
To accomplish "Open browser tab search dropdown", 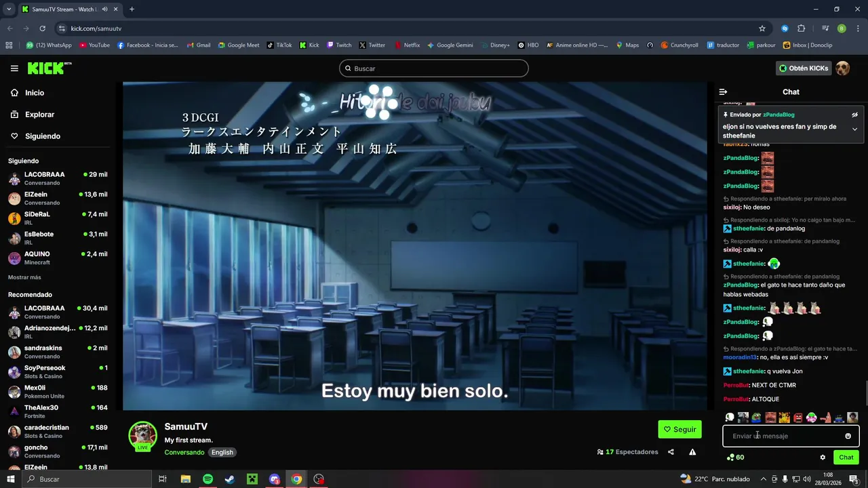I will (9, 9).
